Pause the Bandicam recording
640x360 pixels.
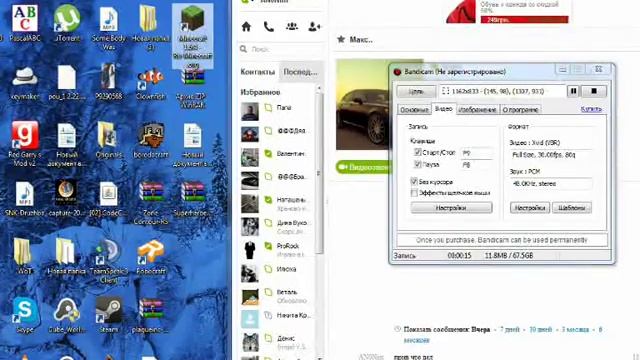click(573, 91)
